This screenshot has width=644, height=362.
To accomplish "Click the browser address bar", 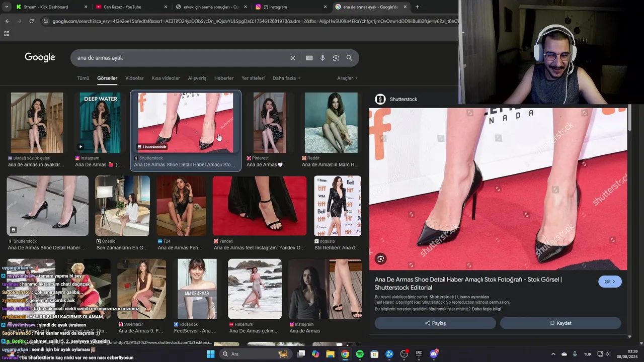I will pyautogui.click(x=252, y=21).
